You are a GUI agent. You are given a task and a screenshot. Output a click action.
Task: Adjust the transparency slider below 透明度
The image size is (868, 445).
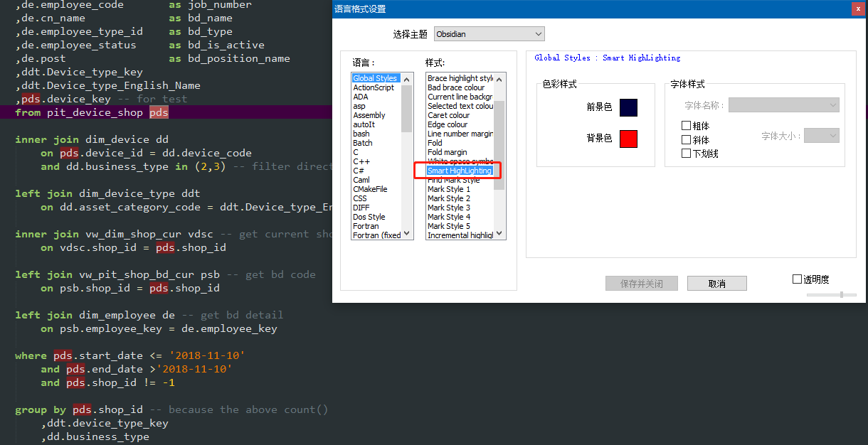click(x=840, y=293)
